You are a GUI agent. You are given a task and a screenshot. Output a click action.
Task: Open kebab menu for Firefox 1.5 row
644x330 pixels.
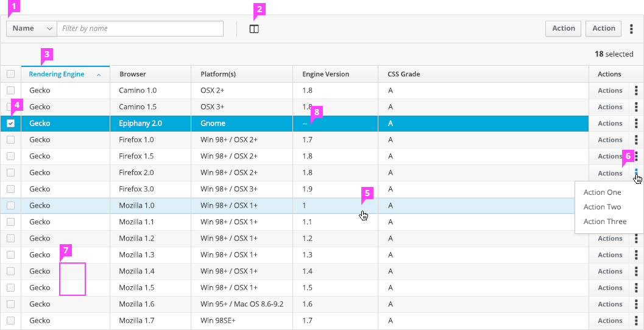pyautogui.click(x=636, y=156)
